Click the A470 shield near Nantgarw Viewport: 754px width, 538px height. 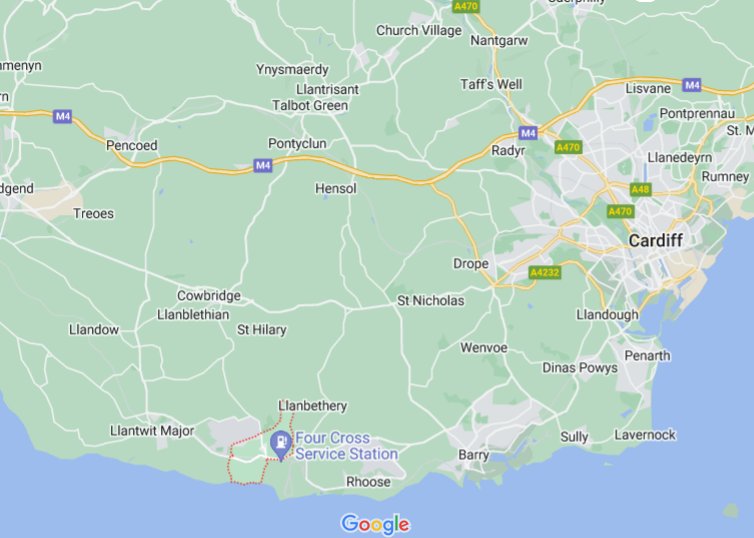(466, 6)
